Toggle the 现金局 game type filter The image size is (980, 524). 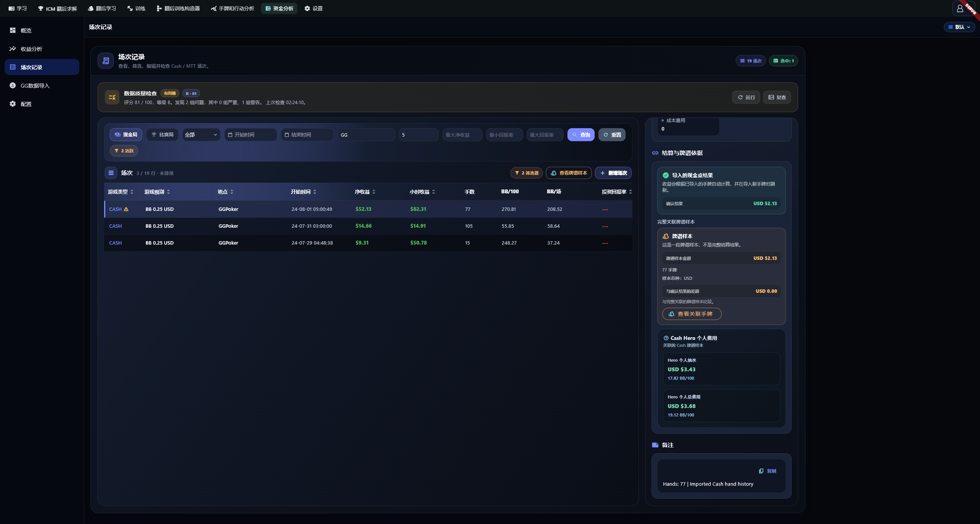[126, 135]
